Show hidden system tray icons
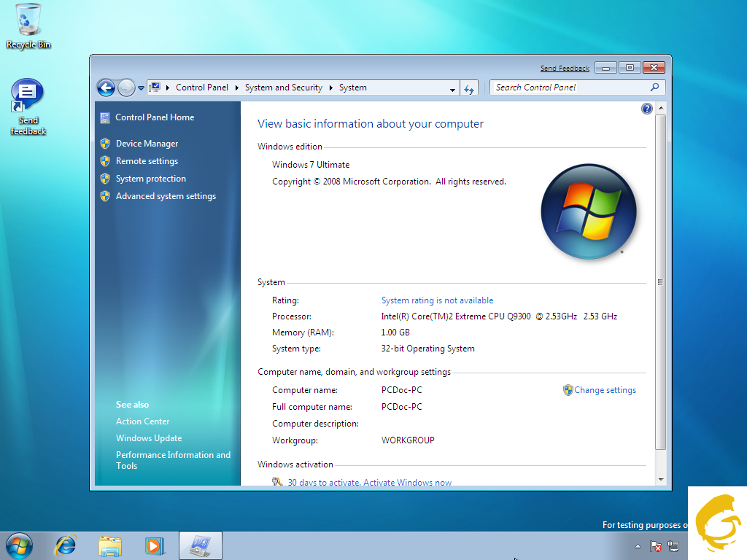 638,546
